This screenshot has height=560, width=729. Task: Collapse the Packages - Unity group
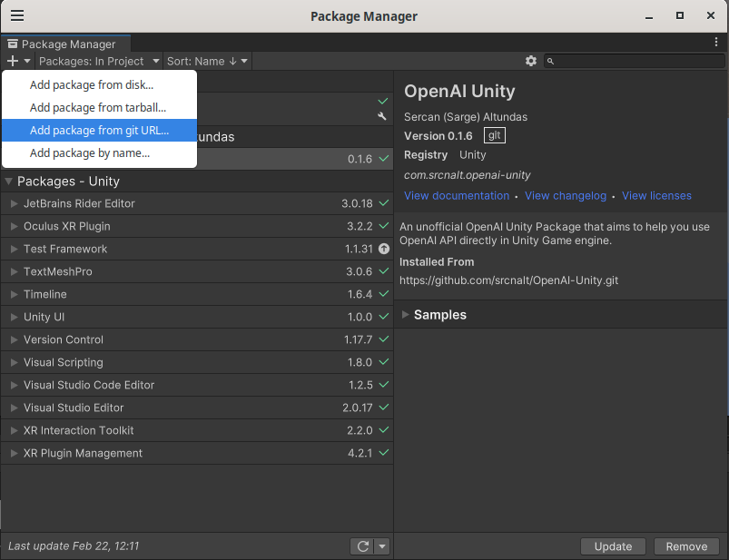point(8,182)
